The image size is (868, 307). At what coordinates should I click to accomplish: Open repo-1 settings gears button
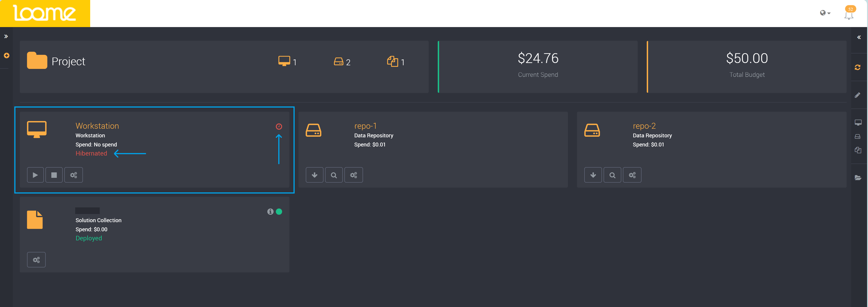[x=353, y=175]
